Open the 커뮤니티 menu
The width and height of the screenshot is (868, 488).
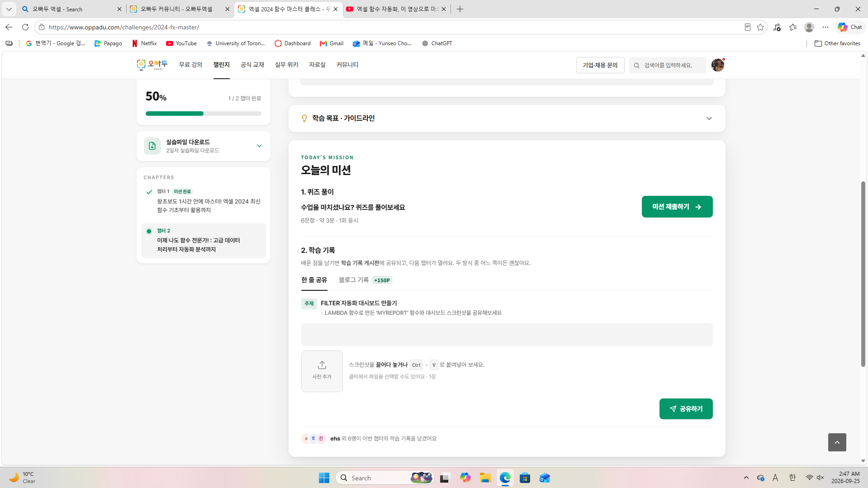pyautogui.click(x=347, y=65)
